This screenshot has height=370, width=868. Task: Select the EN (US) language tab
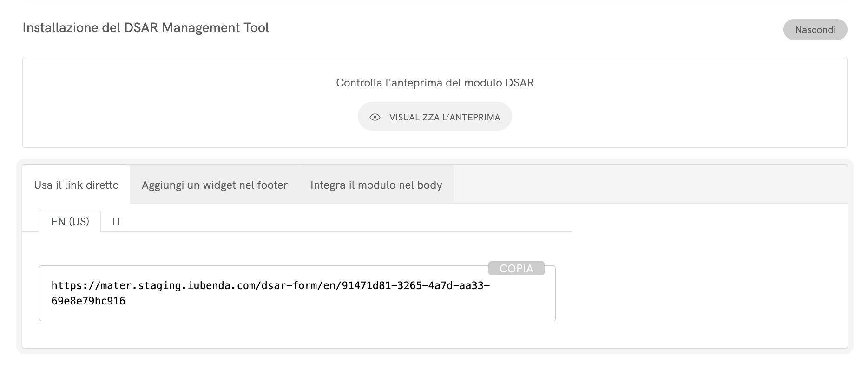(x=70, y=222)
